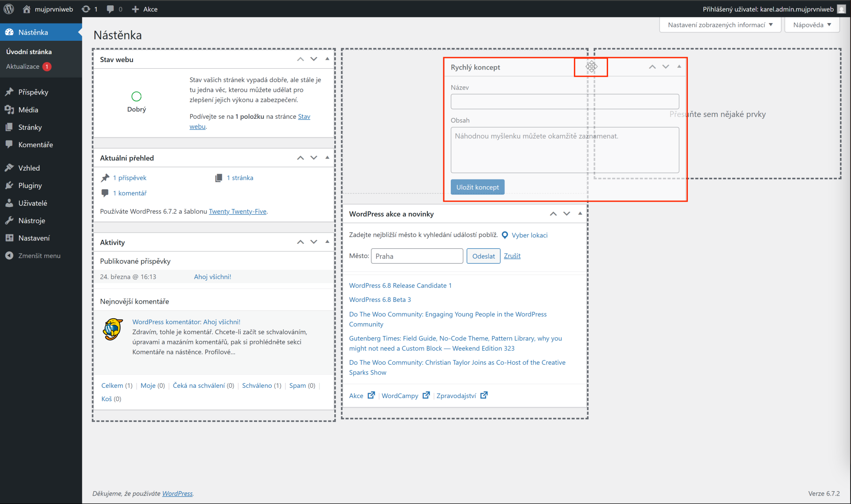Click the comments bubble icon in admin bar
Image resolution: width=851 pixels, height=504 pixels.
[x=110, y=9]
